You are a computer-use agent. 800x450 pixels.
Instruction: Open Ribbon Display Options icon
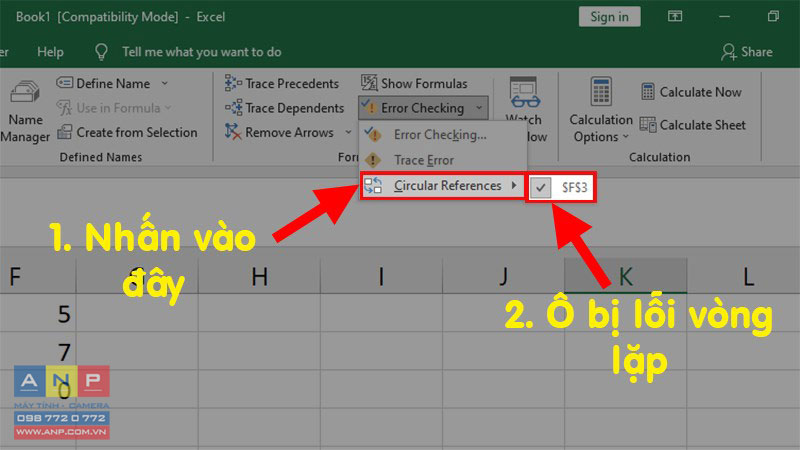[x=674, y=17]
